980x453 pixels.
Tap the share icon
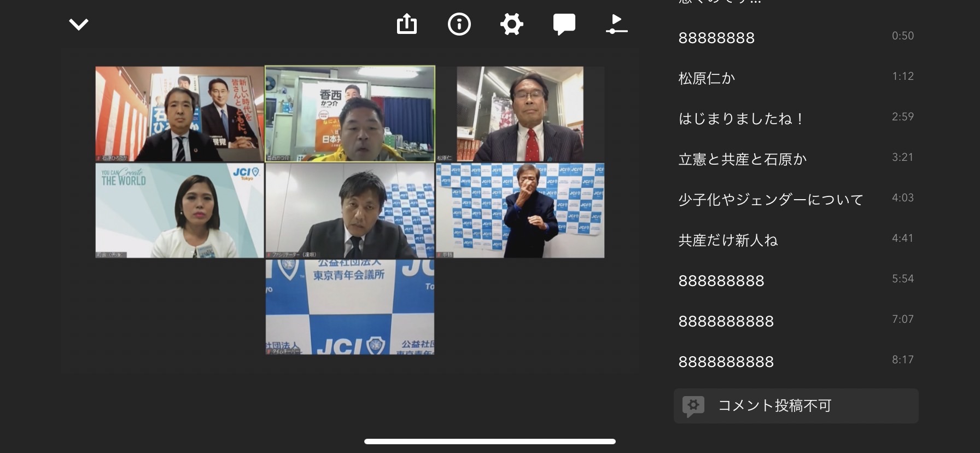click(x=406, y=25)
